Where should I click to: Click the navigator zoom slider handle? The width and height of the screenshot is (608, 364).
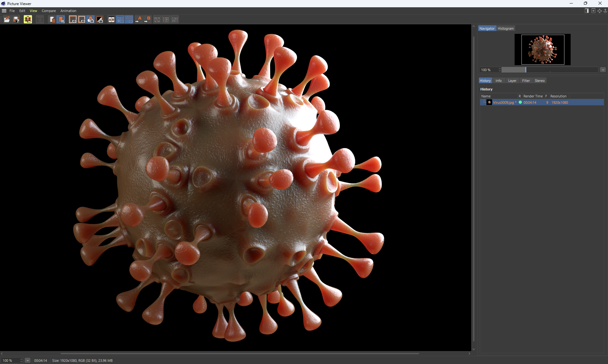(526, 70)
